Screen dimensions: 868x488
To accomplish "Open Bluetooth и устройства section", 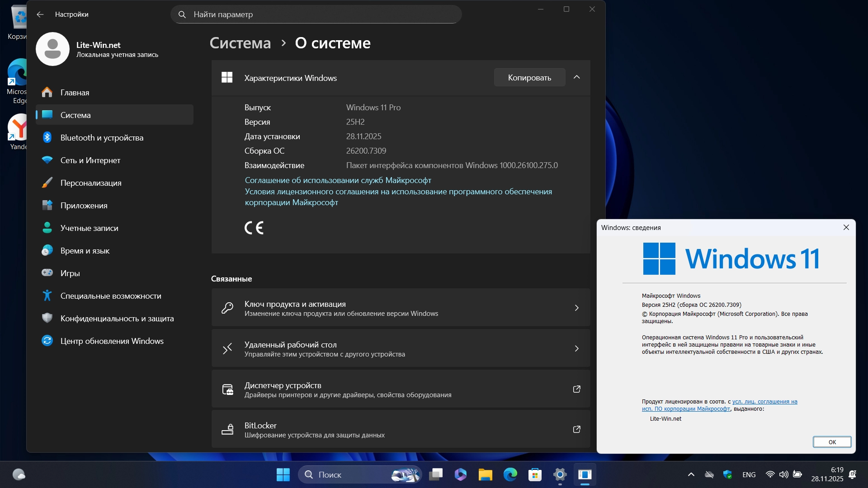I will point(102,138).
